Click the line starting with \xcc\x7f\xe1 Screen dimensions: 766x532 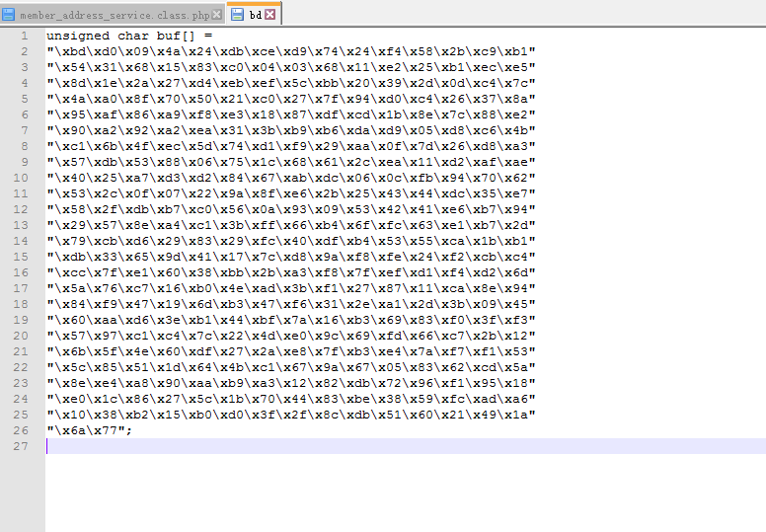(291, 272)
